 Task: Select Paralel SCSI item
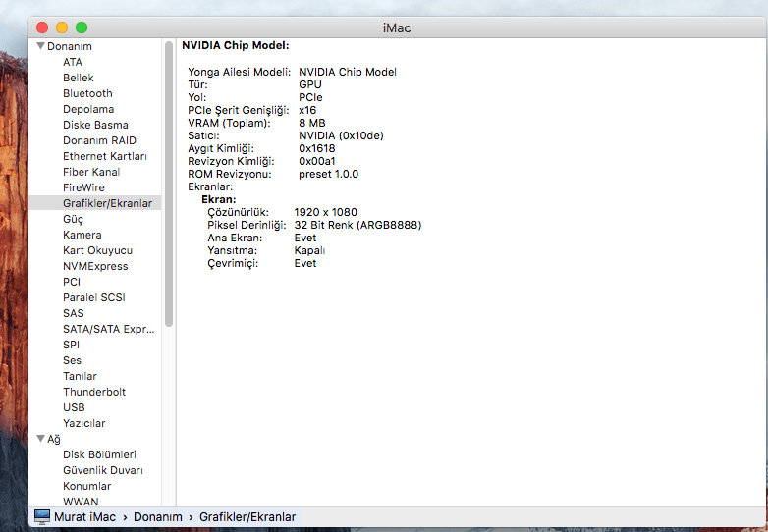click(x=94, y=297)
